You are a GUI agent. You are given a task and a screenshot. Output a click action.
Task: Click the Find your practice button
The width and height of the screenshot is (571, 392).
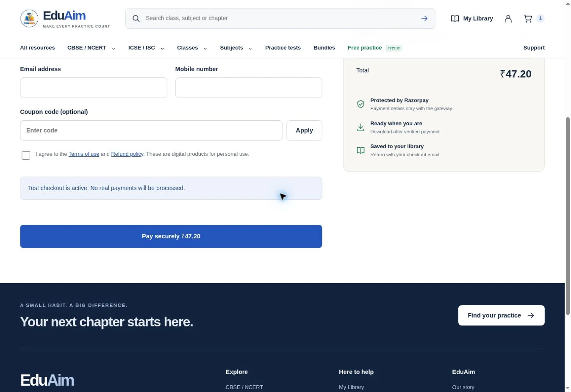click(501, 315)
